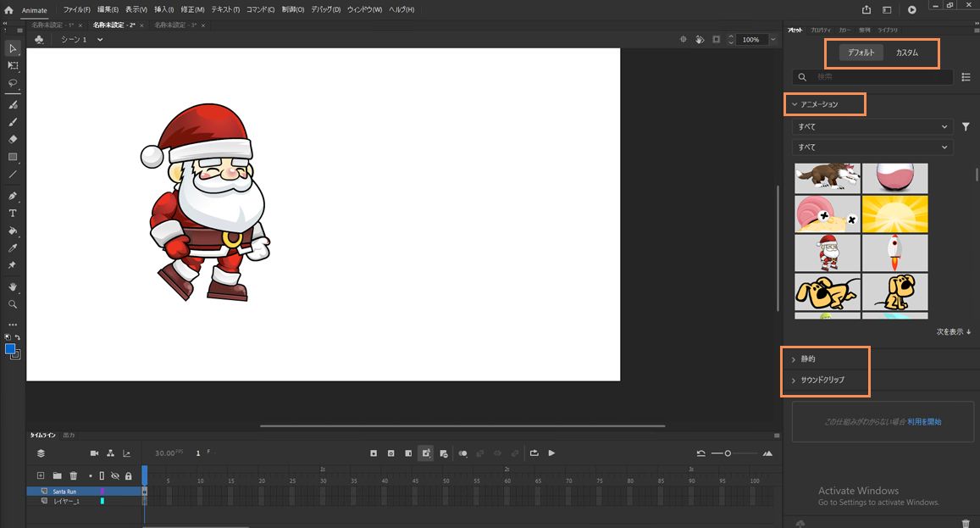The image size is (980, 528).
Task: Click the swap stroke and fill colors icon
Action: pyautogui.click(x=18, y=337)
